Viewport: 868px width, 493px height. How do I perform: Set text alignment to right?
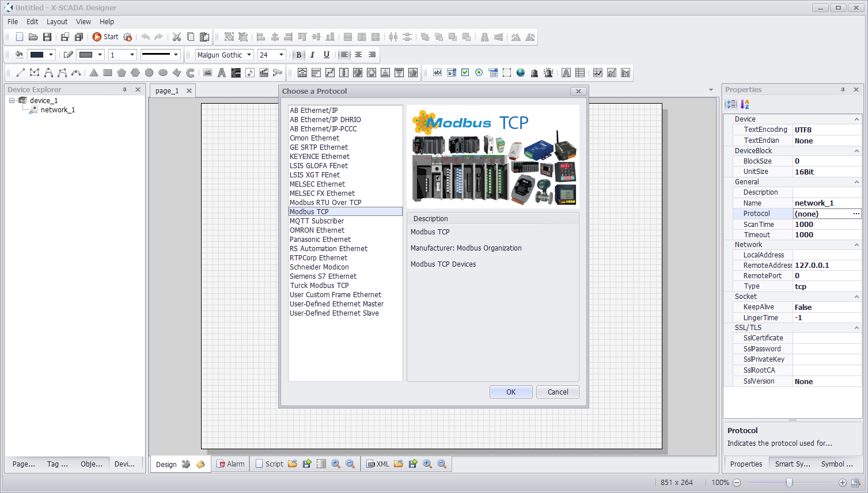click(372, 55)
